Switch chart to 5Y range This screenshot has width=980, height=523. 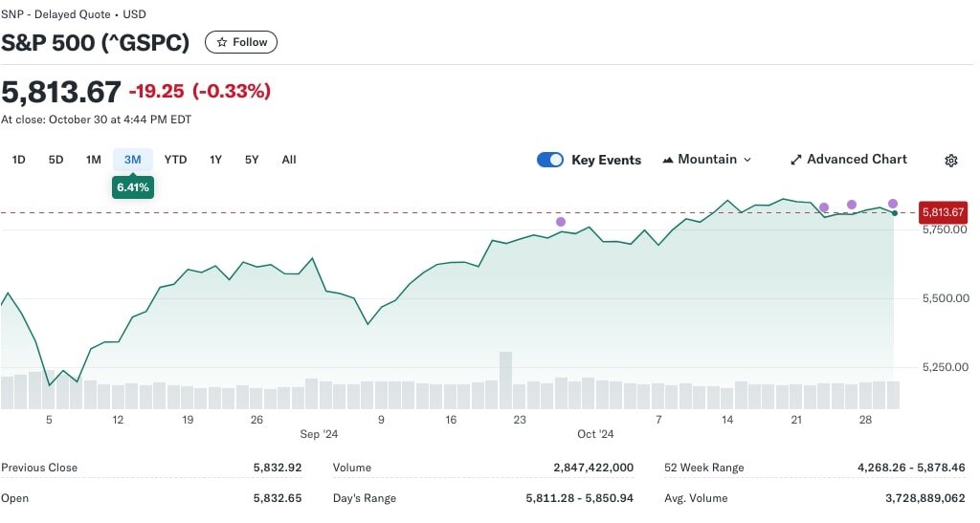click(251, 160)
